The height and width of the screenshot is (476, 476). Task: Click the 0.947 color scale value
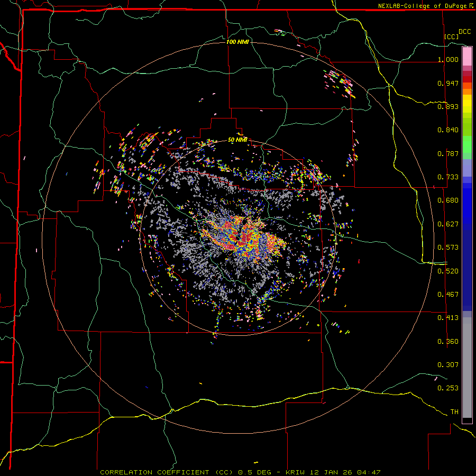(x=448, y=83)
